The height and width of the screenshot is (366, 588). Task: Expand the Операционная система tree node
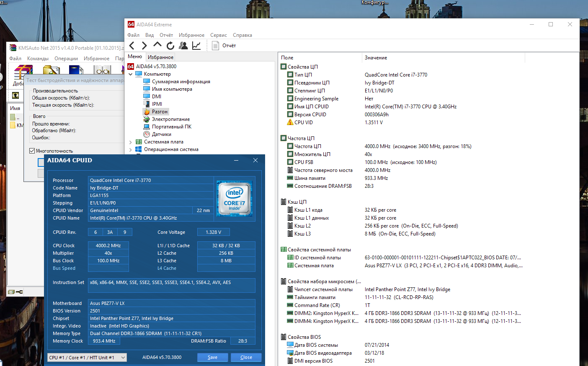pyautogui.click(x=131, y=149)
